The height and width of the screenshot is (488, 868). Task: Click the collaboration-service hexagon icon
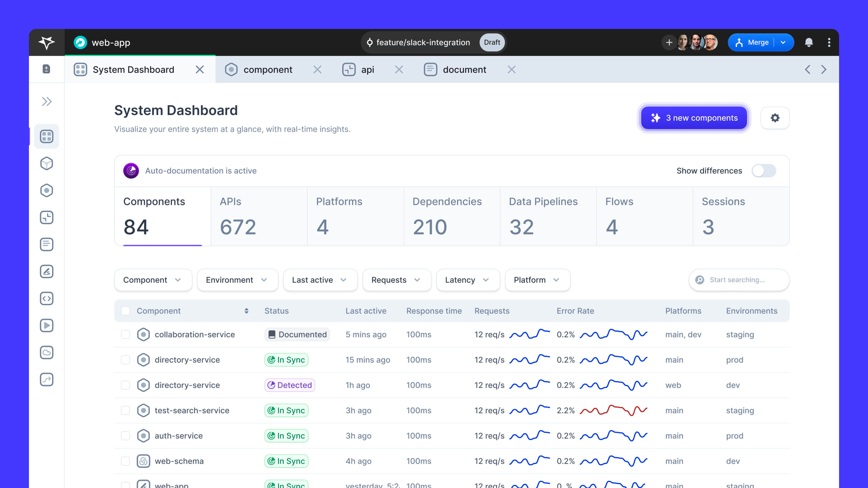(x=143, y=334)
